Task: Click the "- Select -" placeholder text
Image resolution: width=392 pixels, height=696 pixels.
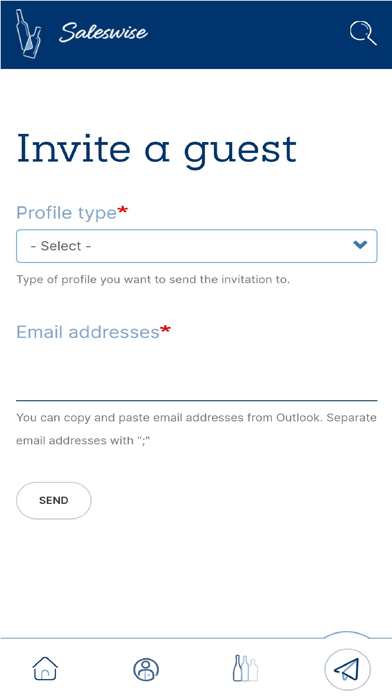Action: pyautogui.click(x=61, y=246)
